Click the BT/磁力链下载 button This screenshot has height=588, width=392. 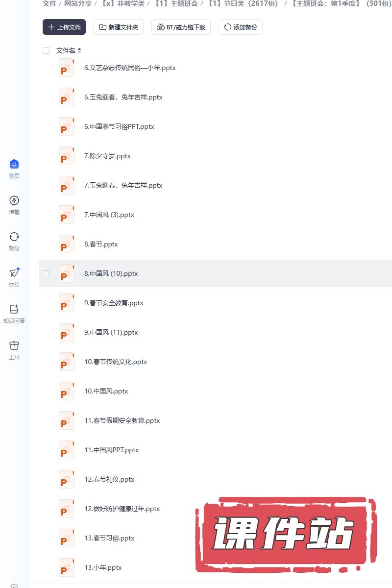181,27
